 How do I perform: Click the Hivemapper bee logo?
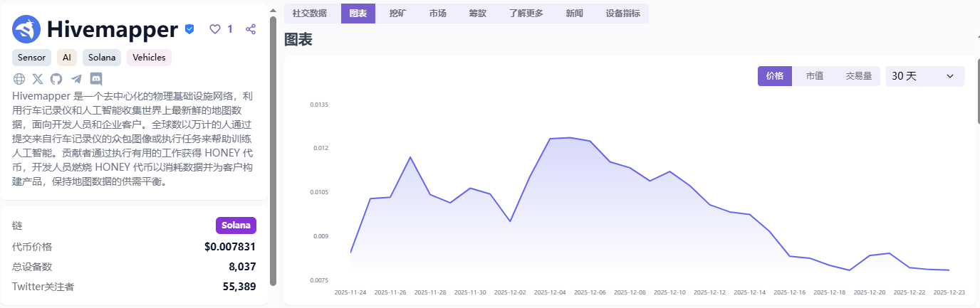26,29
